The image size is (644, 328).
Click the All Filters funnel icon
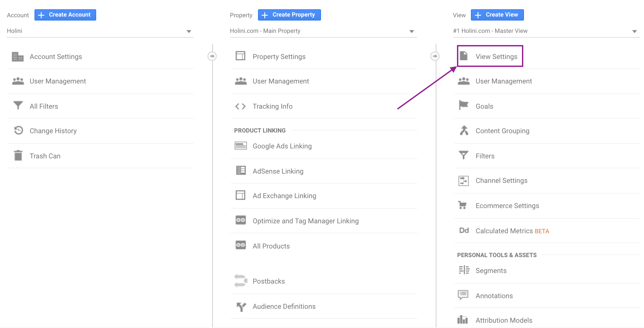pos(18,105)
